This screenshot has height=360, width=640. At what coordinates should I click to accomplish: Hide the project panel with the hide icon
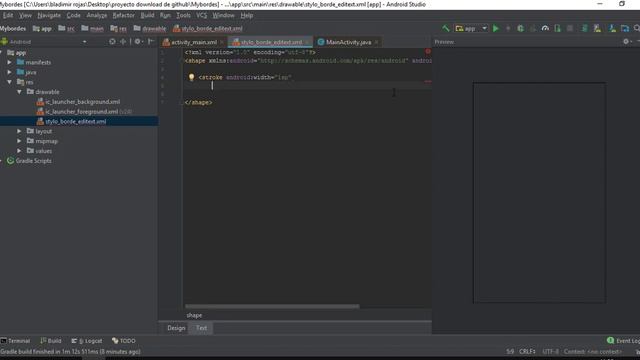point(151,42)
